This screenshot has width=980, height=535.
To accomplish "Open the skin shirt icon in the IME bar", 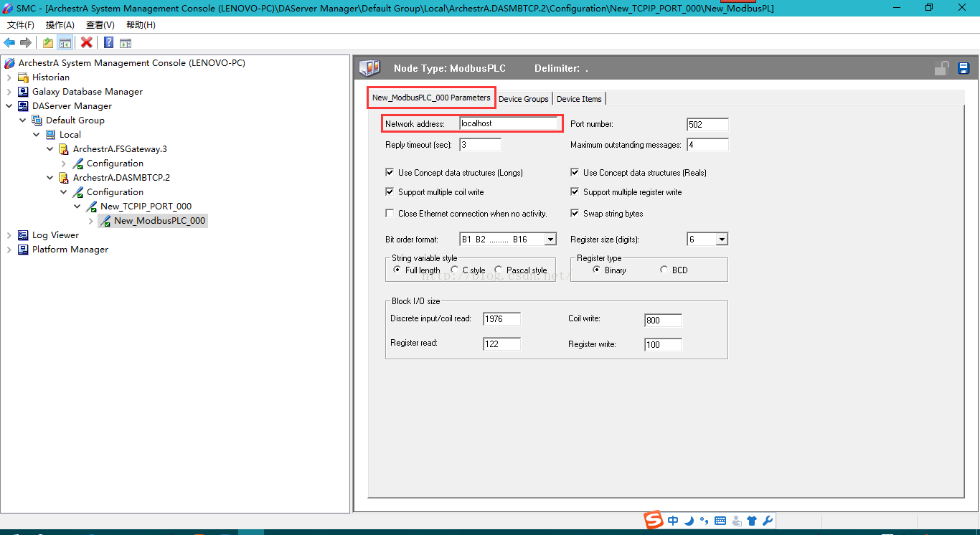I will pos(752,521).
